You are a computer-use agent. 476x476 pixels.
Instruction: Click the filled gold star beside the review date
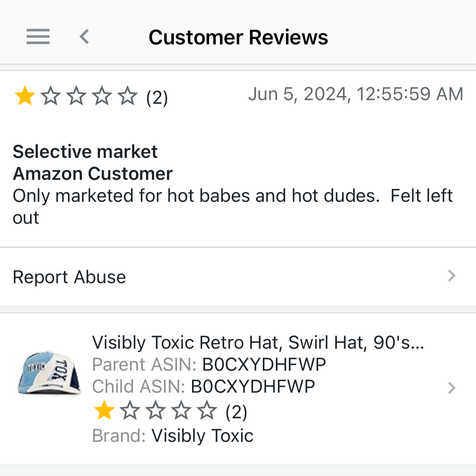[25, 96]
